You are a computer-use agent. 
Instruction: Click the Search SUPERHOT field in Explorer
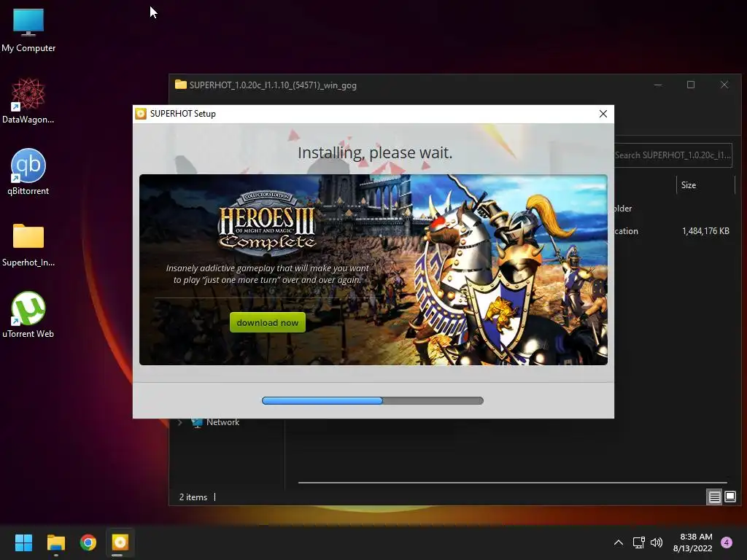coord(672,155)
